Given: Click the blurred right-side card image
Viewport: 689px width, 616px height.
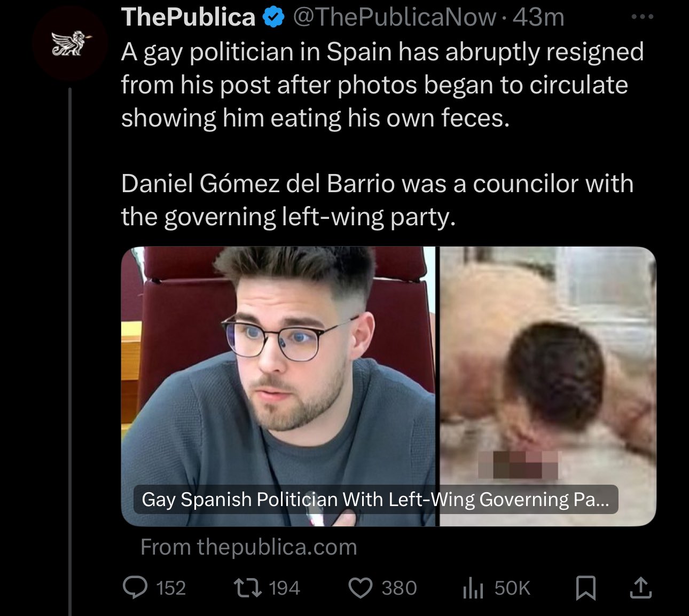Looking at the screenshot, I should [547, 386].
